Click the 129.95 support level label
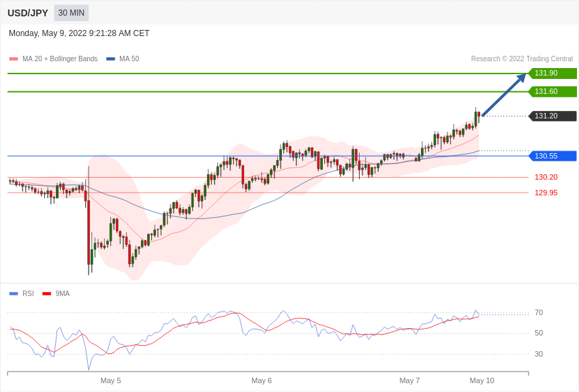579x392 pixels. click(x=546, y=193)
